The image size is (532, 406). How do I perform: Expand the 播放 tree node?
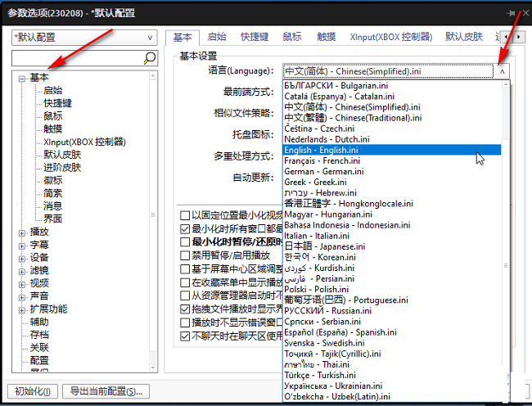pyautogui.click(x=21, y=232)
